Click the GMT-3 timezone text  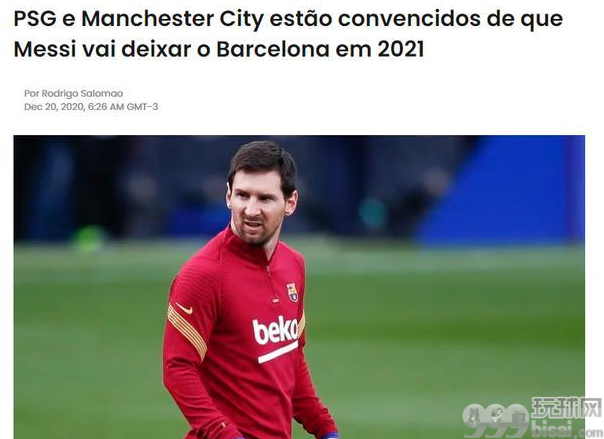pyautogui.click(x=142, y=107)
